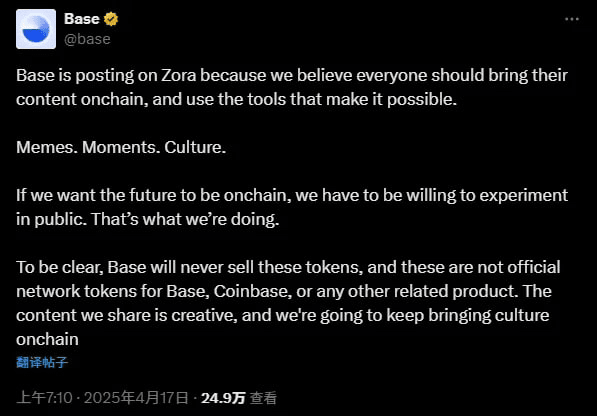Click the display name Base
Viewport: 597px width, 416px height.
click(82, 19)
